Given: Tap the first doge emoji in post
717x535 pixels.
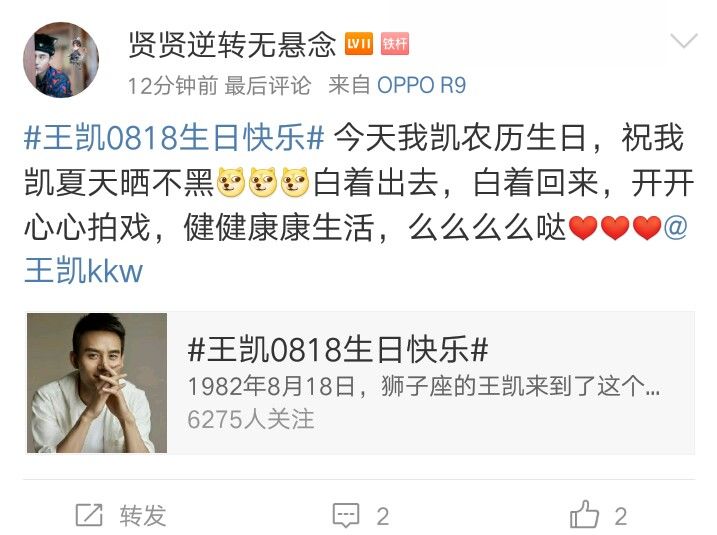Looking at the screenshot, I should [x=231, y=182].
